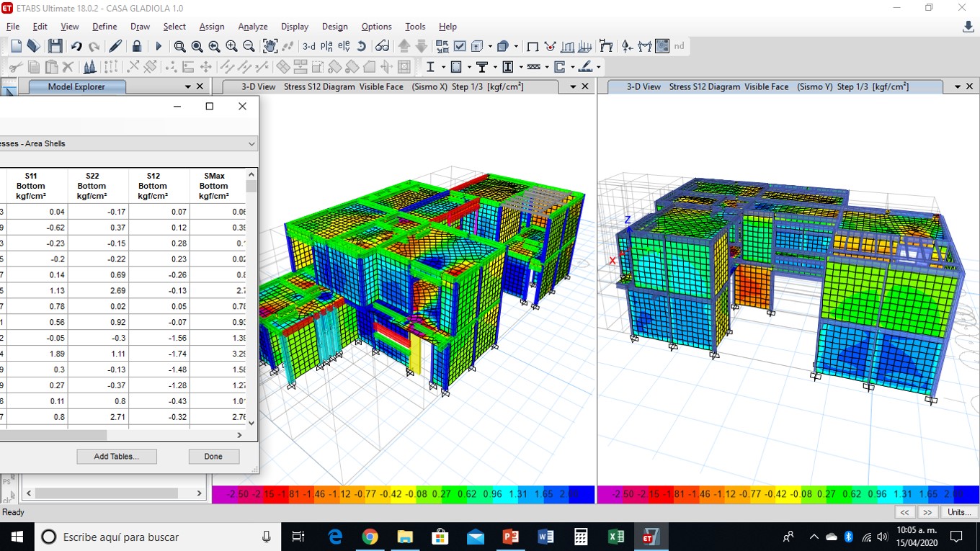This screenshot has width=980, height=551.
Task: Expand the Sismo X view window dropdown arrow
Action: point(574,86)
